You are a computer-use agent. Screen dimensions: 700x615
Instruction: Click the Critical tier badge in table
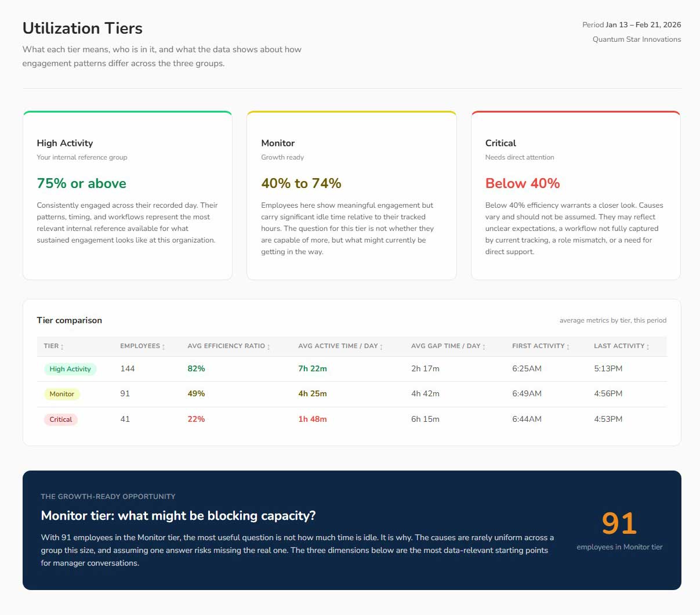pyautogui.click(x=61, y=419)
